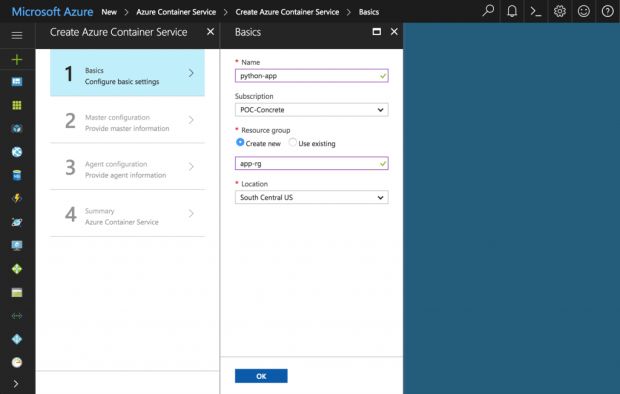Click the resource group field app-rg

pyautogui.click(x=312, y=163)
